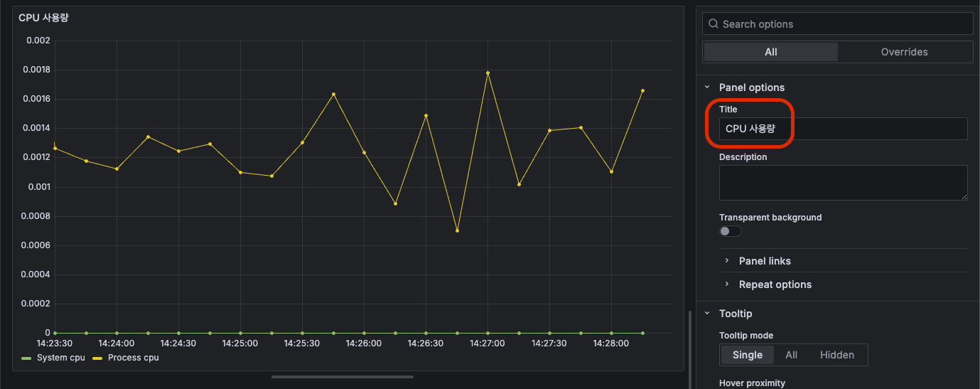Toggle Process cpu series in legend

tap(133, 358)
